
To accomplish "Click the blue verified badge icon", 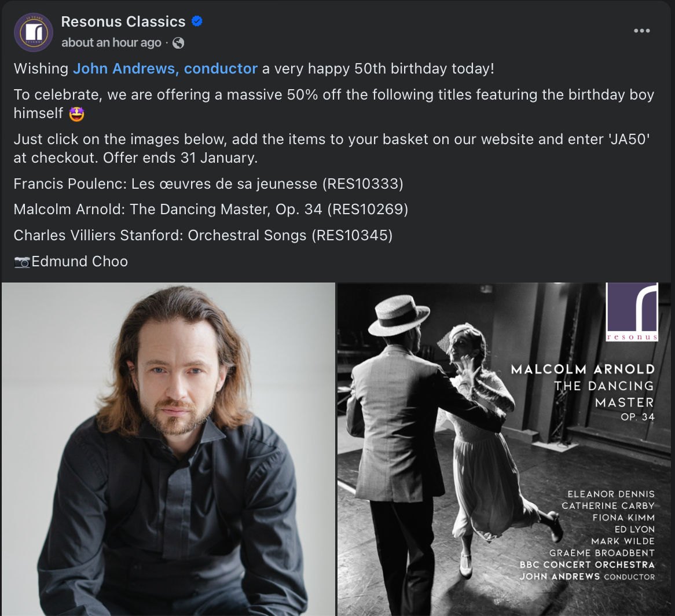I will [197, 21].
